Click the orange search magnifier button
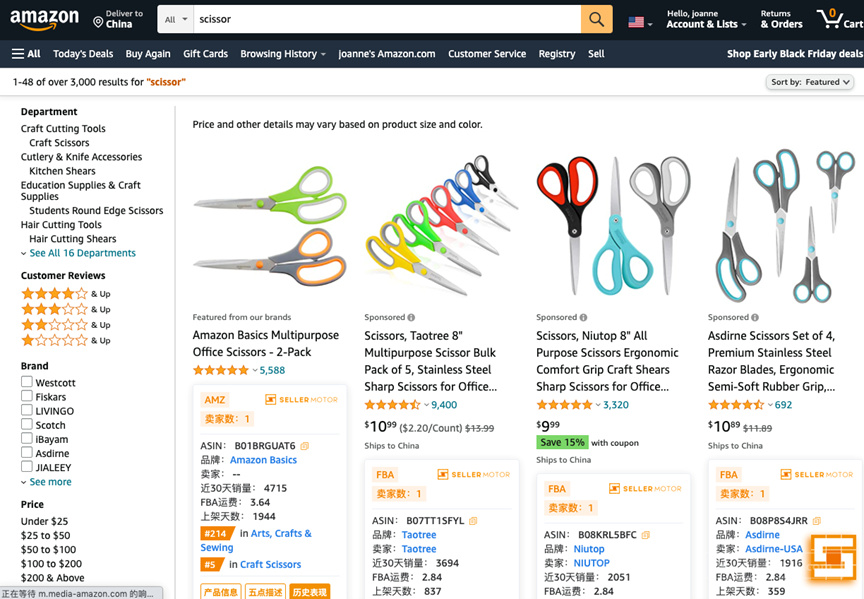The width and height of the screenshot is (864, 599). pyautogui.click(x=595, y=19)
